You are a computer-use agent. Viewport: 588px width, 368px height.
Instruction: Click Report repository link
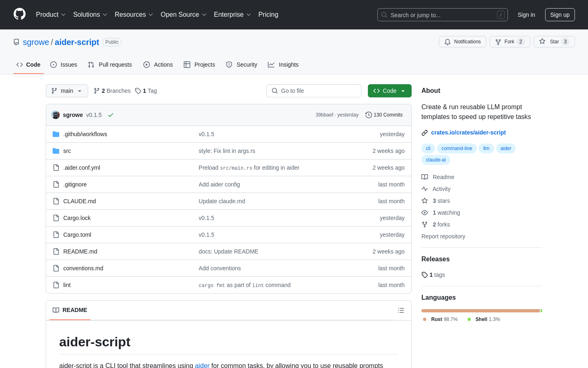443,236
